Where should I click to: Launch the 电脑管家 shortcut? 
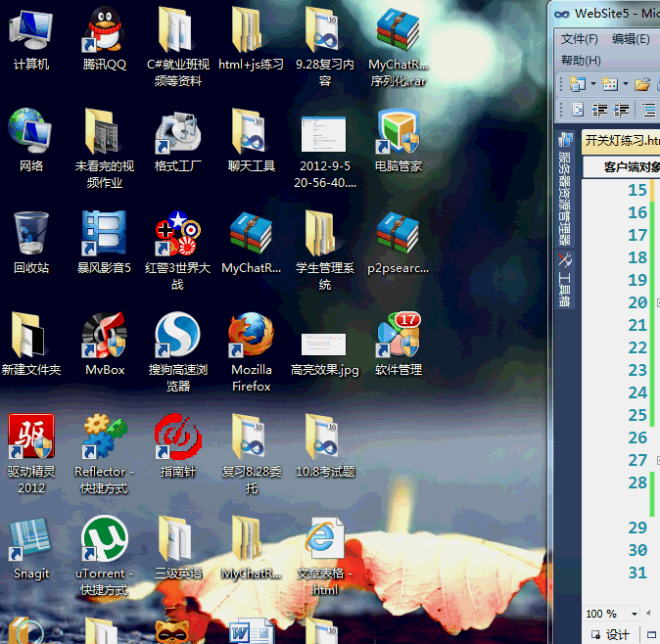(x=398, y=141)
